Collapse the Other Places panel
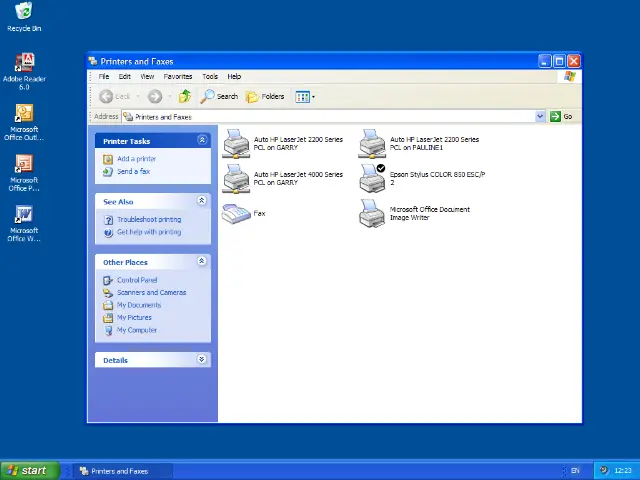This screenshot has width=640, height=480. point(202,261)
